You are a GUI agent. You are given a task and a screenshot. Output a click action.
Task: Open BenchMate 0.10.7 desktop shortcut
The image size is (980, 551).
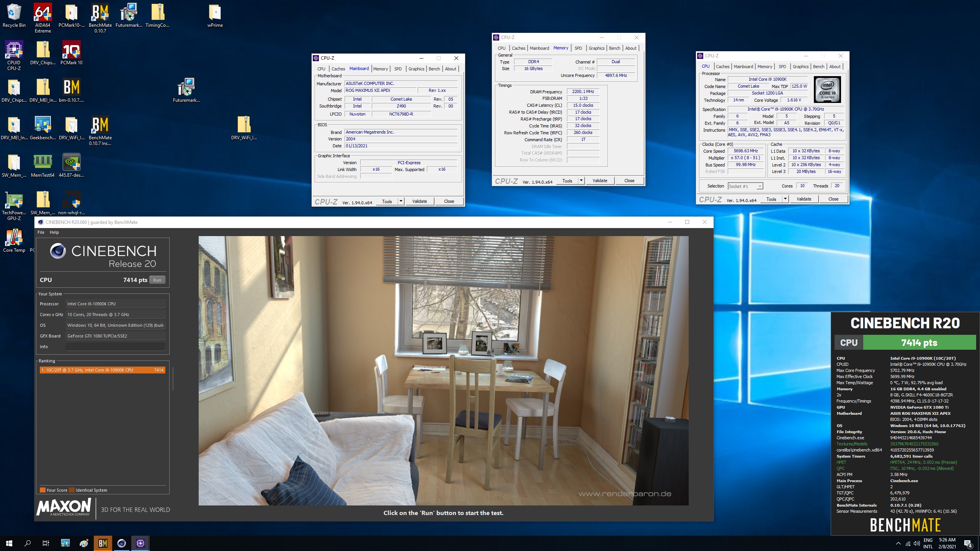pyautogui.click(x=100, y=18)
